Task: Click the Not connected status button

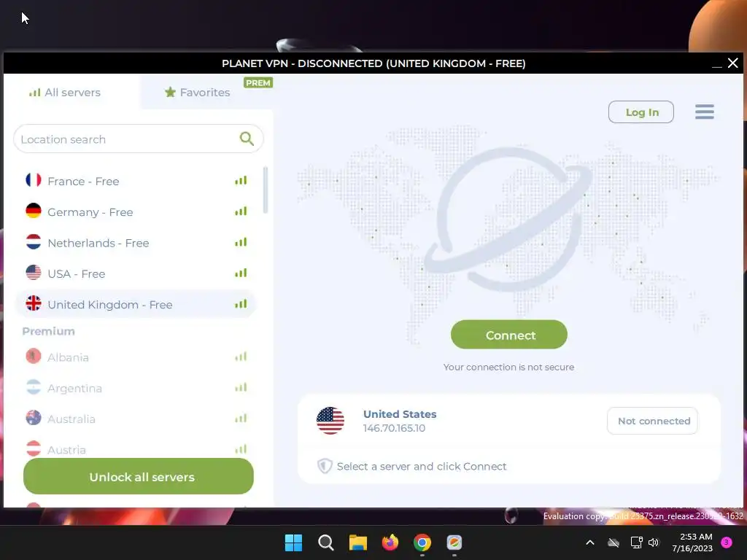Action: 653,421
